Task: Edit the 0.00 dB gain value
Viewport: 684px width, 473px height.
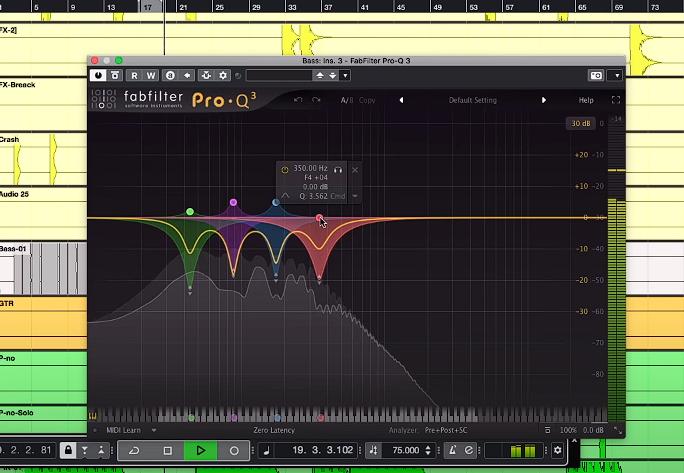Action: pyautogui.click(x=315, y=187)
